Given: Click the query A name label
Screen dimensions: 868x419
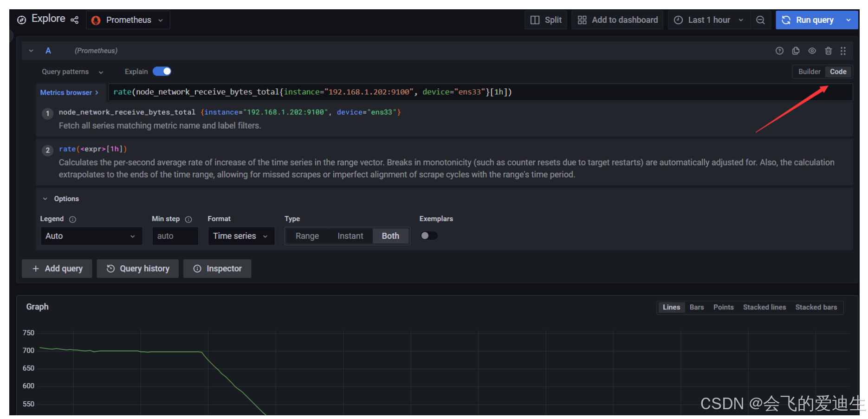Looking at the screenshot, I should (48, 51).
